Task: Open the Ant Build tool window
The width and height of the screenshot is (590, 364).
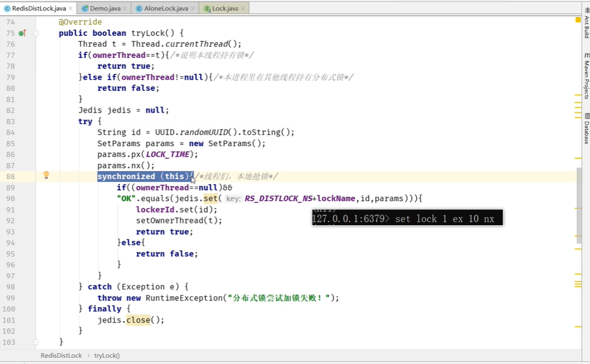Action: point(586,22)
